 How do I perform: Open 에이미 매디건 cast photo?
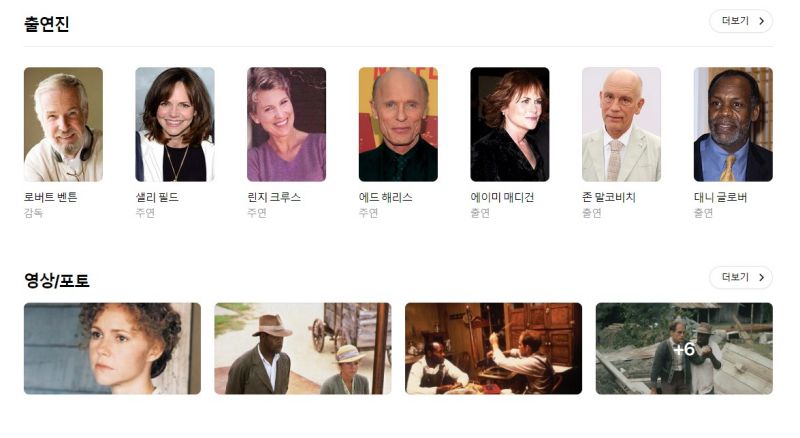point(510,124)
